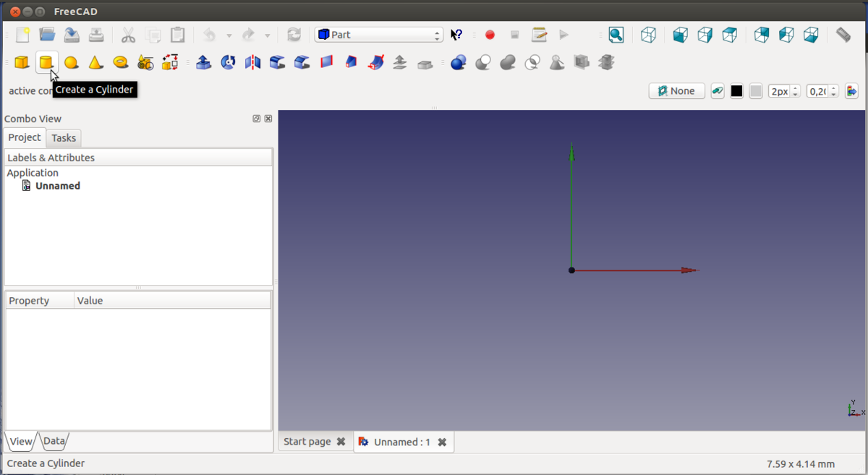868x475 pixels.
Task: Switch to the Tasks tab
Action: 64,138
